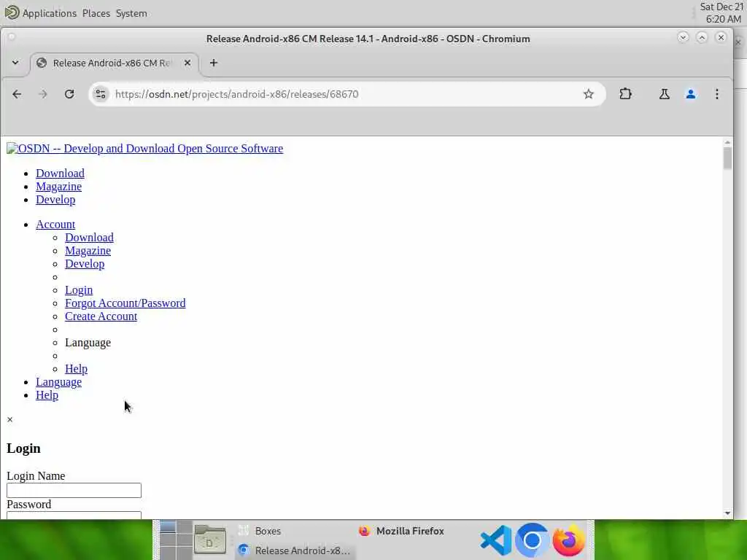Screen dimensions: 747x560
Task: Open Chromium three-dot menu
Action: 716,94
